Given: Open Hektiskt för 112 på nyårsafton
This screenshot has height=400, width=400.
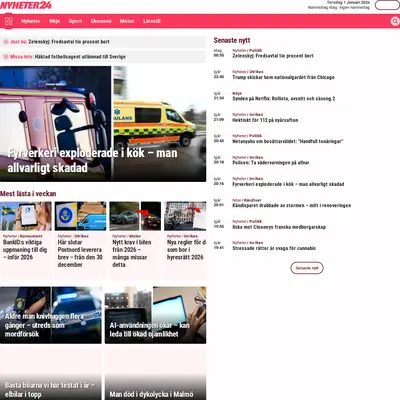Looking at the screenshot, I should click(x=265, y=120).
